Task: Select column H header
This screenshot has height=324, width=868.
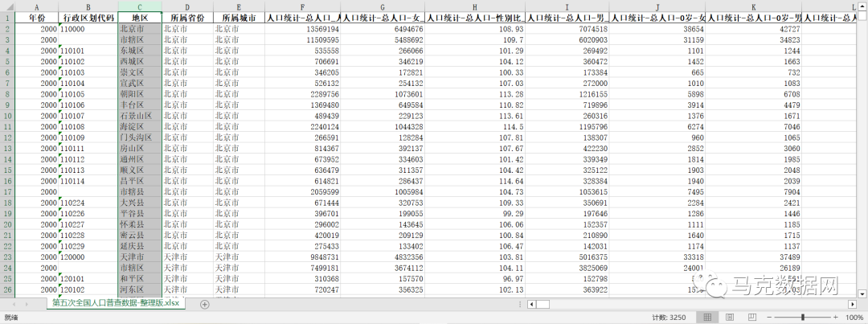Action: pyautogui.click(x=475, y=6)
